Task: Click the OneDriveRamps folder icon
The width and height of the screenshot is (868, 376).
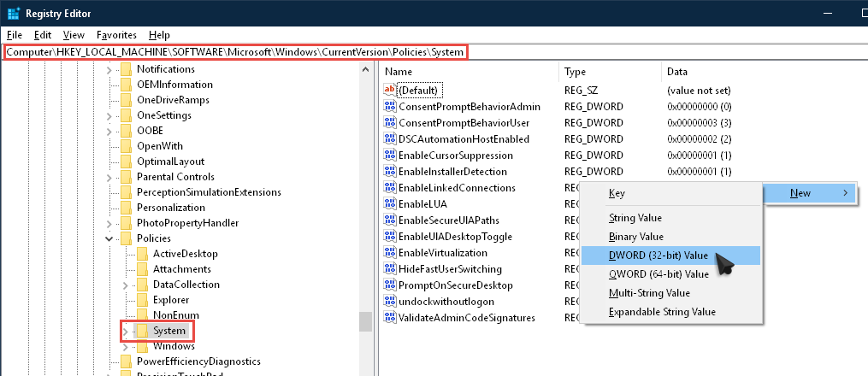Action: coord(127,100)
